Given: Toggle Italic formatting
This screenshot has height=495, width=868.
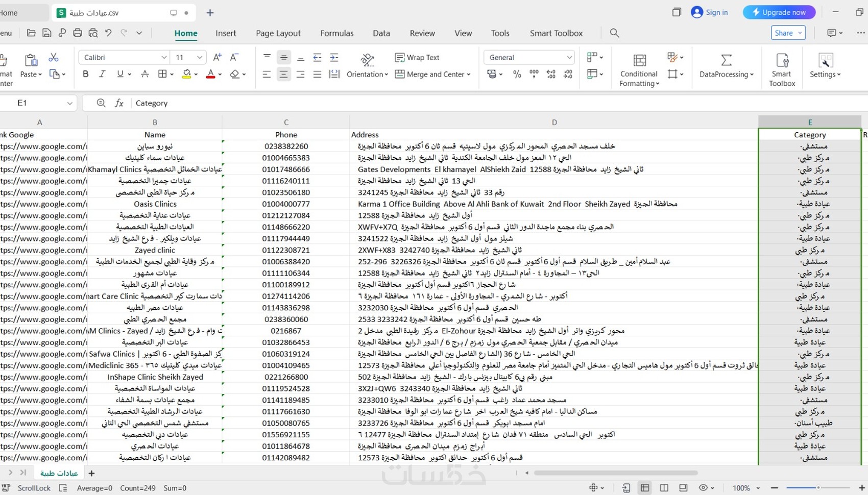Looking at the screenshot, I should pyautogui.click(x=102, y=75).
